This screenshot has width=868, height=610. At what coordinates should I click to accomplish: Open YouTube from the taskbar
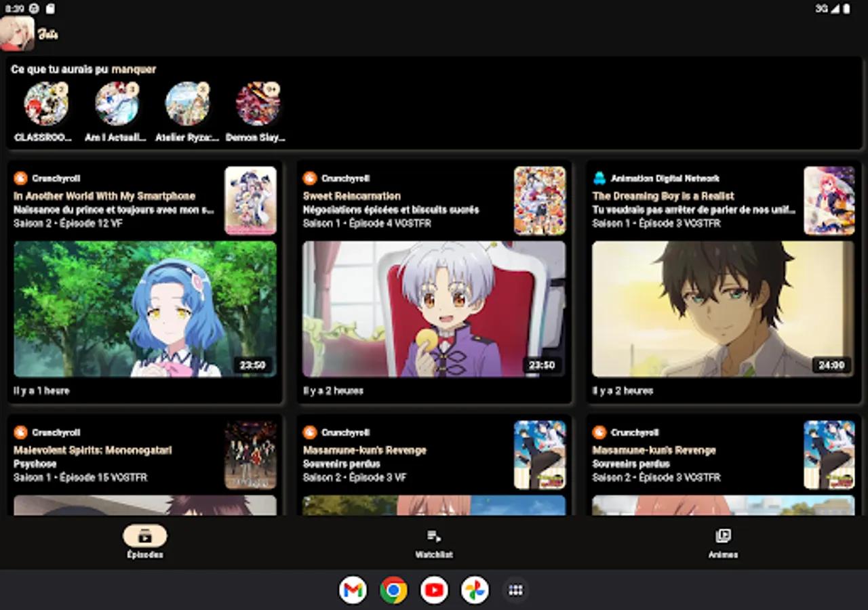[434, 590]
